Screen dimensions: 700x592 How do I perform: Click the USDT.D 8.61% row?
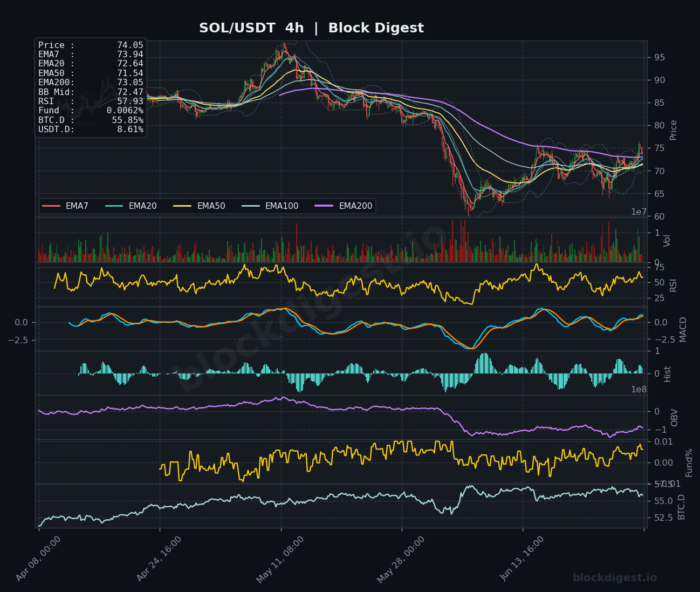[x=91, y=130]
